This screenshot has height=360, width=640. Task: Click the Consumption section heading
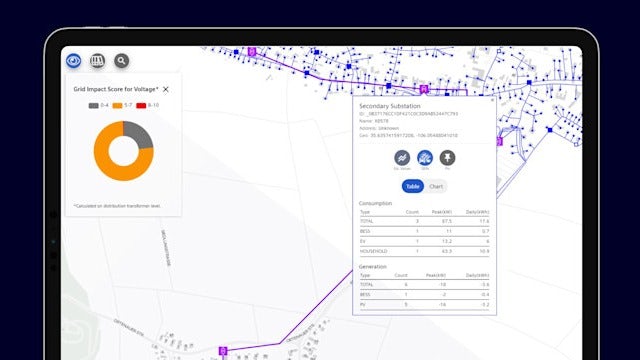click(376, 203)
